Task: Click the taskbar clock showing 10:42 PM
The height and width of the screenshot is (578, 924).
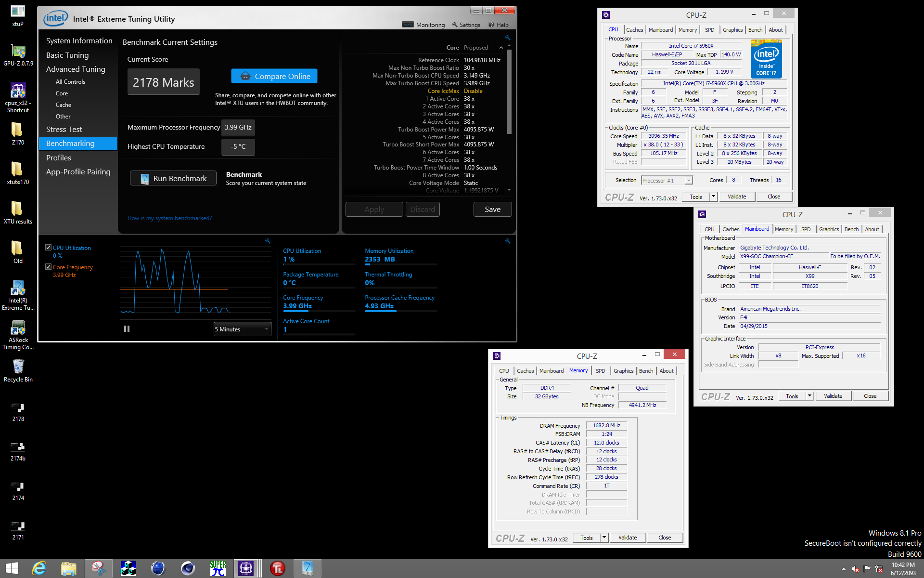Action: 903,568
